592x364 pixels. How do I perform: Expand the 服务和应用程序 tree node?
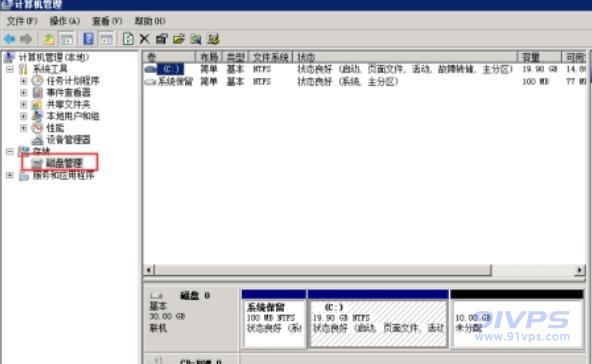tap(10, 175)
